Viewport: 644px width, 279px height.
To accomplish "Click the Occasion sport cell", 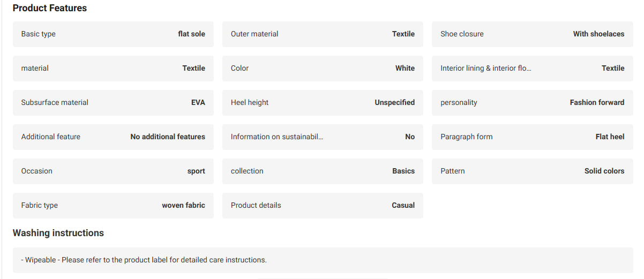I will click(x=113, y=171).
